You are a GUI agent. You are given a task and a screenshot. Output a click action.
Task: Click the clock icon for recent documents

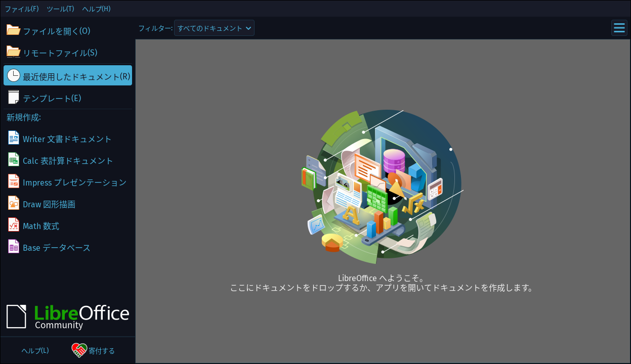click(x=14, y=76)
